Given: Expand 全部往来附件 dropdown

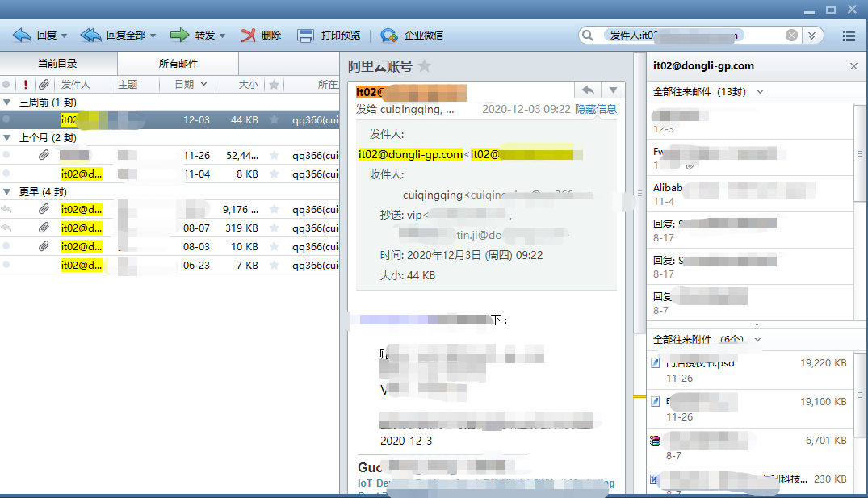Looking at the screenshot, I should 758,339.
